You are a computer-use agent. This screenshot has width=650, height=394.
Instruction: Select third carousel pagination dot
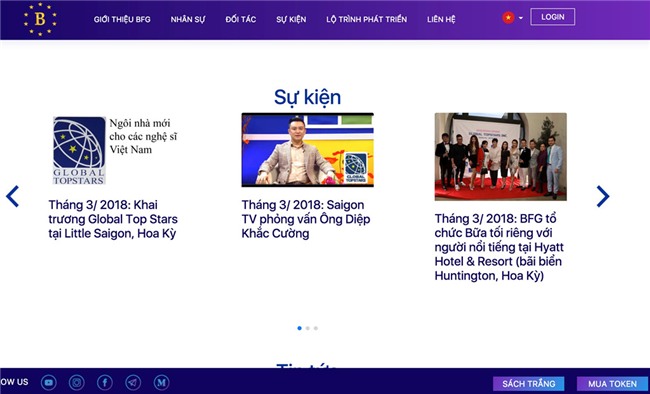coord(316,328)
